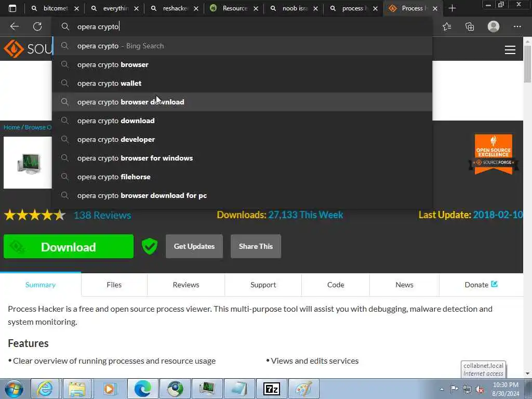Viewport: 532px width, 399px height.
Task: Refresh the page with the reload icon
Action: click(37, 26)
